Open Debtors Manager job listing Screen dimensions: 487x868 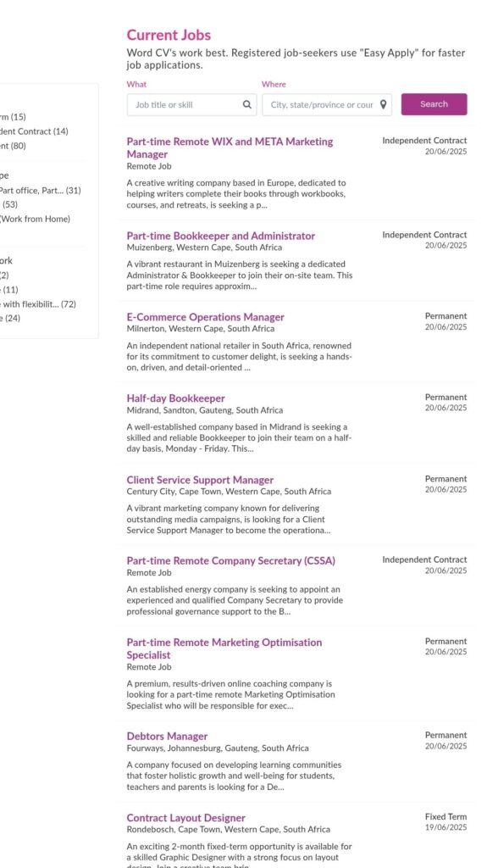coord(167,737)
